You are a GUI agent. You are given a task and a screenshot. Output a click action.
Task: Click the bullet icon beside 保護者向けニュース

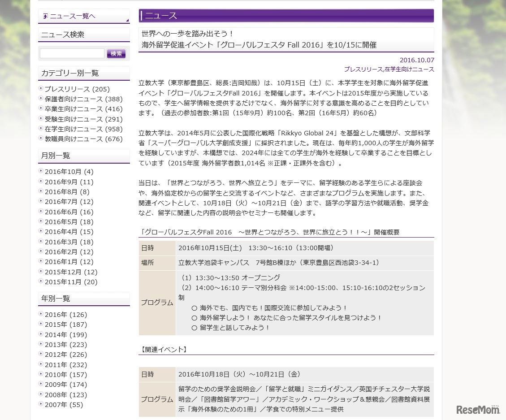41,99
